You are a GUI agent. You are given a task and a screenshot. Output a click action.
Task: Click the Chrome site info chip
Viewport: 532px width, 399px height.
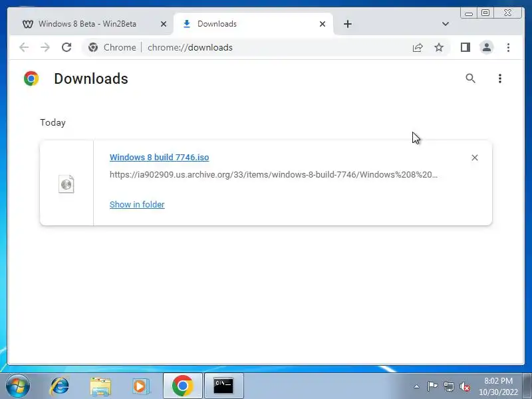(112, 47)
